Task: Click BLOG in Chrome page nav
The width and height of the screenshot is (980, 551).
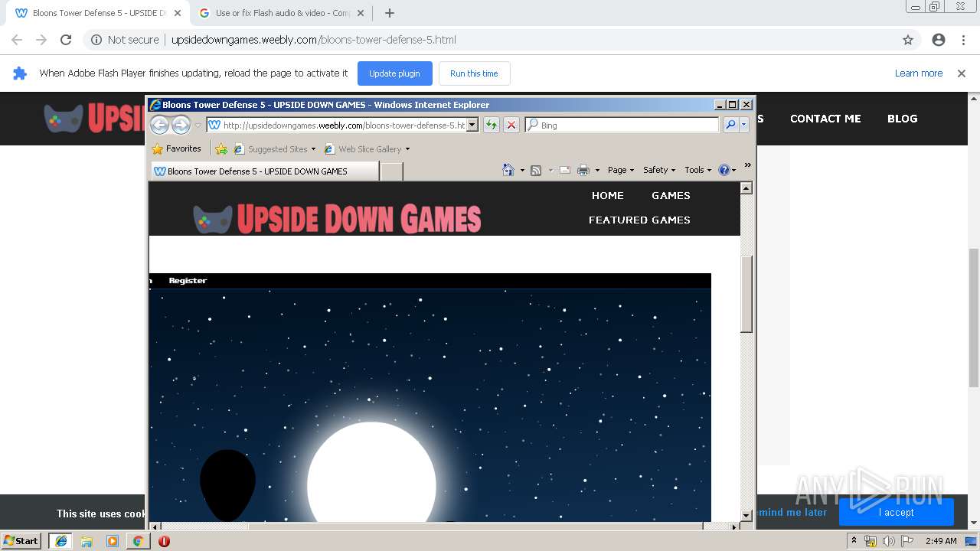Action: point(902,119)
